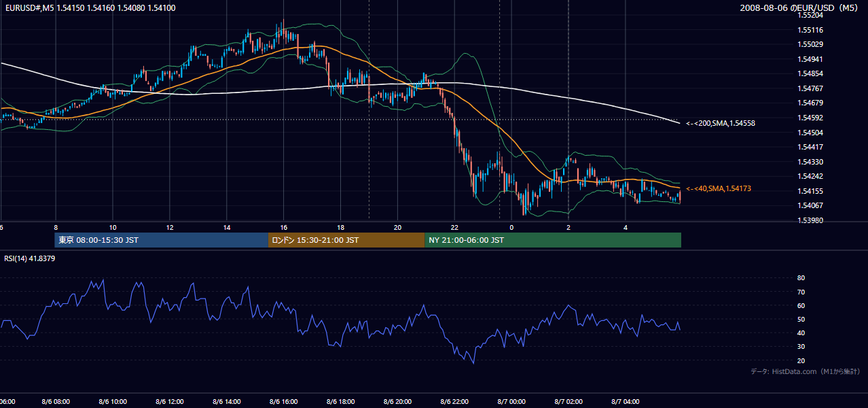Click hour label 14 under price chart
The image size is (868, 408).
point(226,227)
